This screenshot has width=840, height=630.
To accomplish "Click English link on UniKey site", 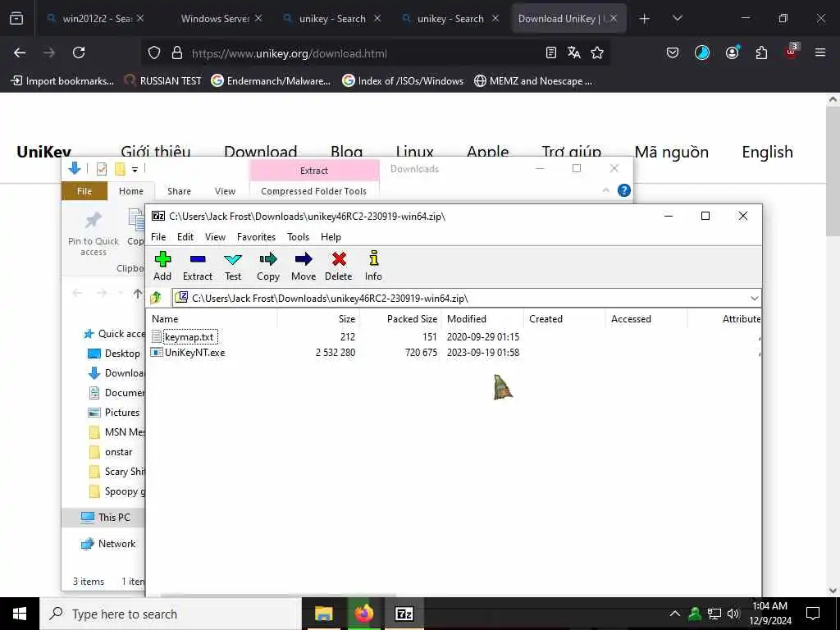I will click(767, 152).
